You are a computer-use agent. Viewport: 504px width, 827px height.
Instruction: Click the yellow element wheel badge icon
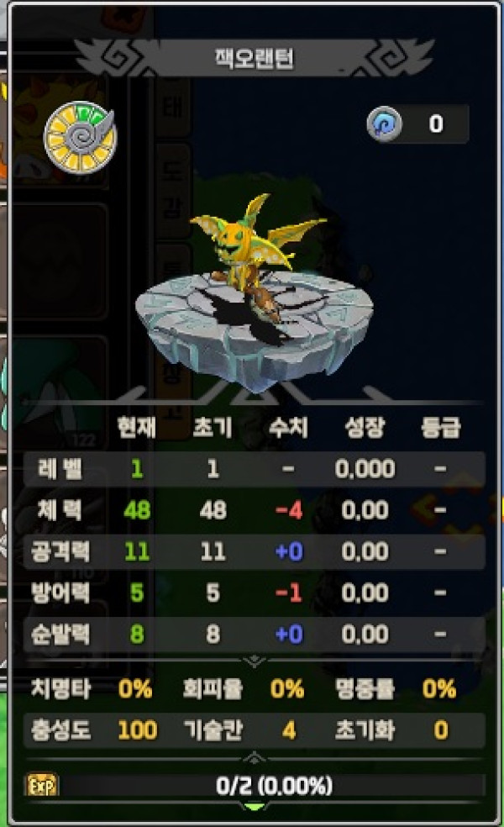[x=80, y=138]
